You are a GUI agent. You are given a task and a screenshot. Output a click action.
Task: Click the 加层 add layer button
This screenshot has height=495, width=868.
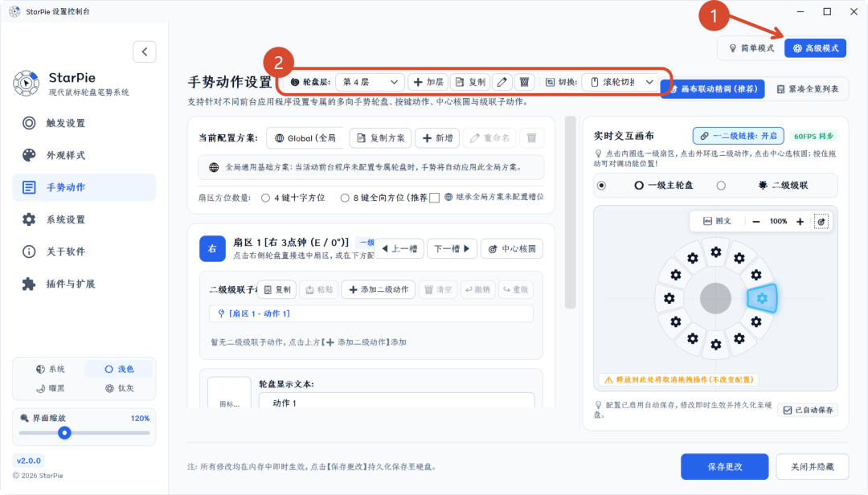click(428, 82)
